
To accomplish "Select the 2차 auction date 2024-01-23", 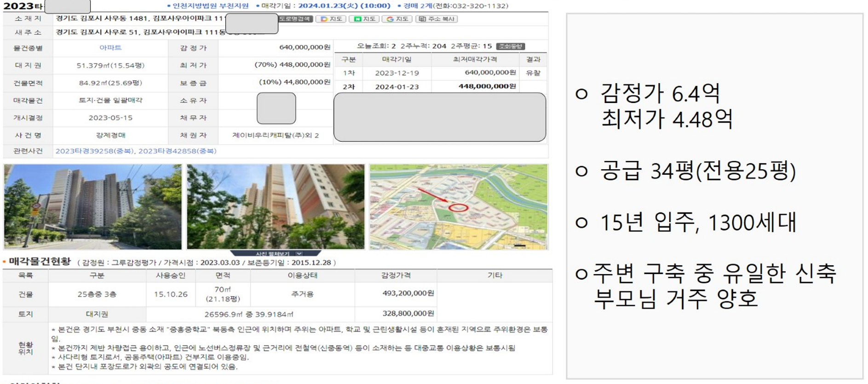I will point(397,86).
